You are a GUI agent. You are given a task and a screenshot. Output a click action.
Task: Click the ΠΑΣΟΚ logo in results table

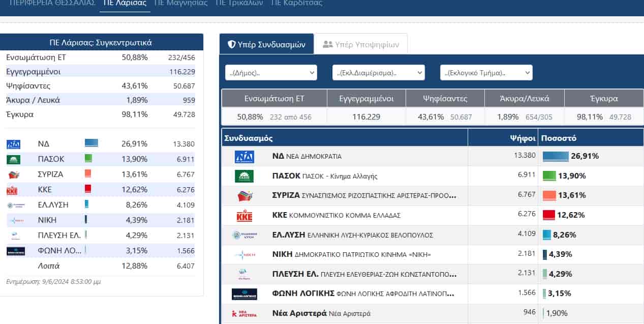click(244, 176)
